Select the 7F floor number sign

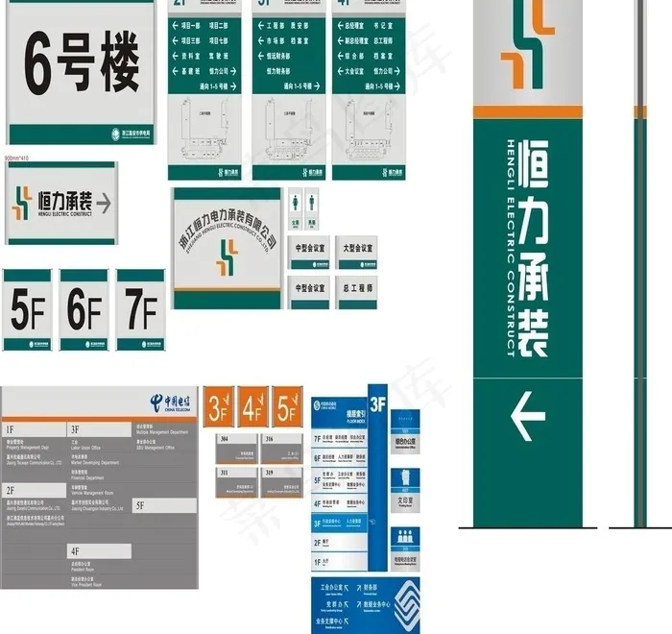(x=140, y=309)
